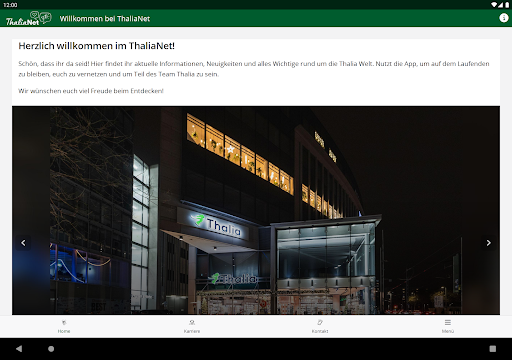Tap the Android back button

pyautogui.click(x=19, y=349)
